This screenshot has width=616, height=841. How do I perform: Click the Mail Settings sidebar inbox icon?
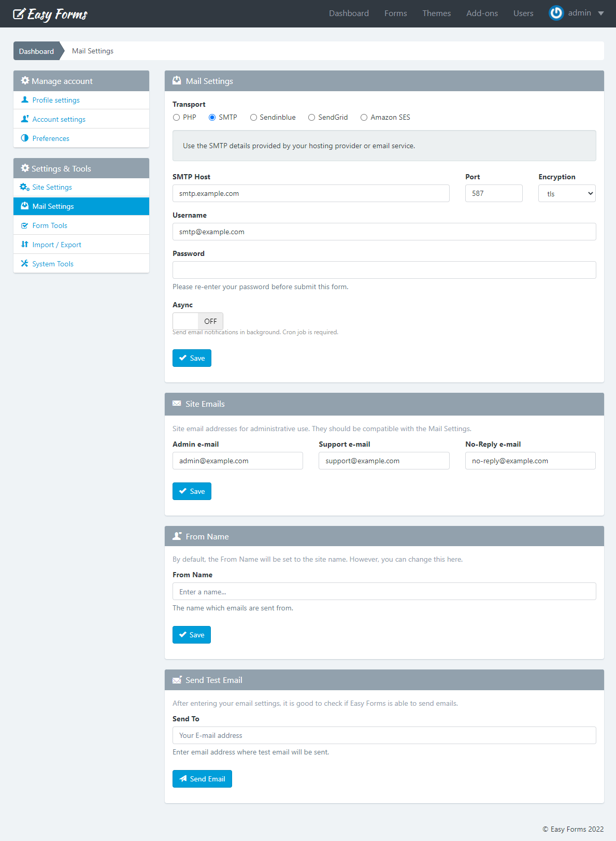pos(24,206)
